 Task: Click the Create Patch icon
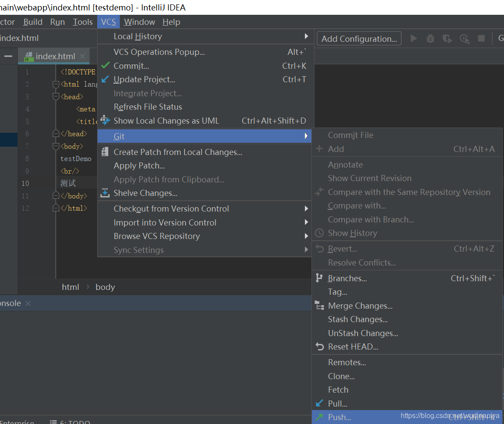(x=105, y=151)
